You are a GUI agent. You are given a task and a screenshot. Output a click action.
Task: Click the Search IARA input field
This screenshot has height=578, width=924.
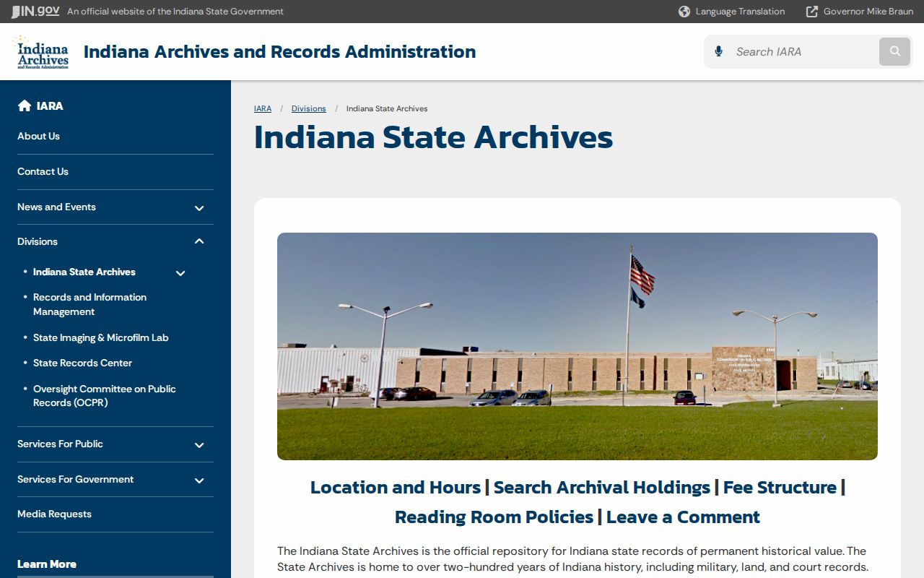point(803,51)
